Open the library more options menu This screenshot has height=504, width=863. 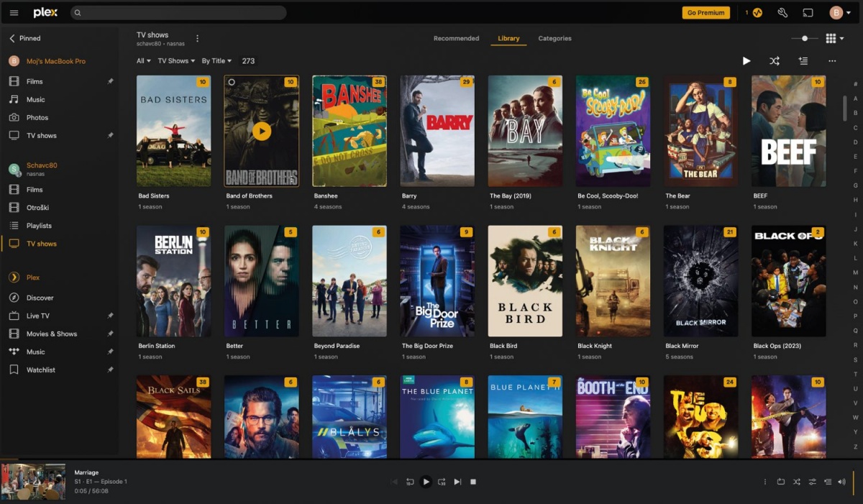coord(832,61)
